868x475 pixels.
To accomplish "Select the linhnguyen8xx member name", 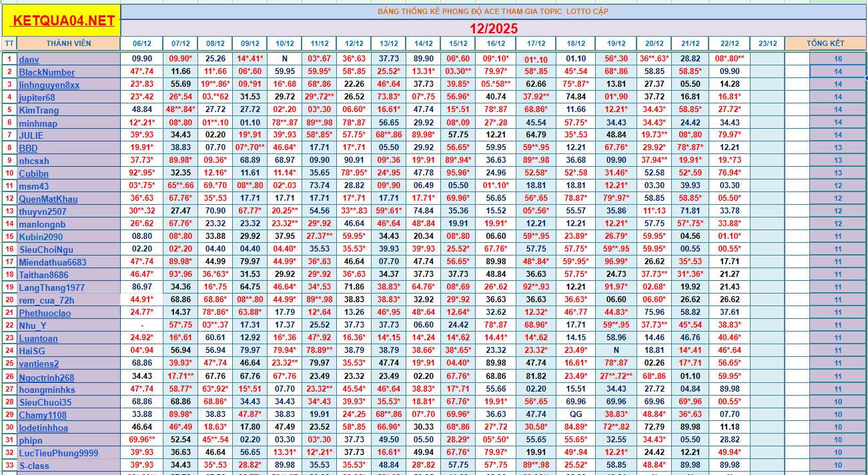I will pyautogui.click(x=49, y=85).
